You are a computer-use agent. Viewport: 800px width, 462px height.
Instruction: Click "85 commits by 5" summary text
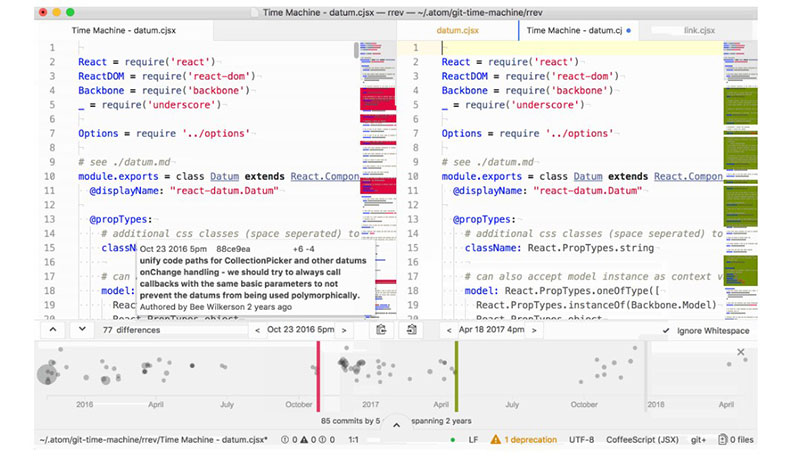351,421
